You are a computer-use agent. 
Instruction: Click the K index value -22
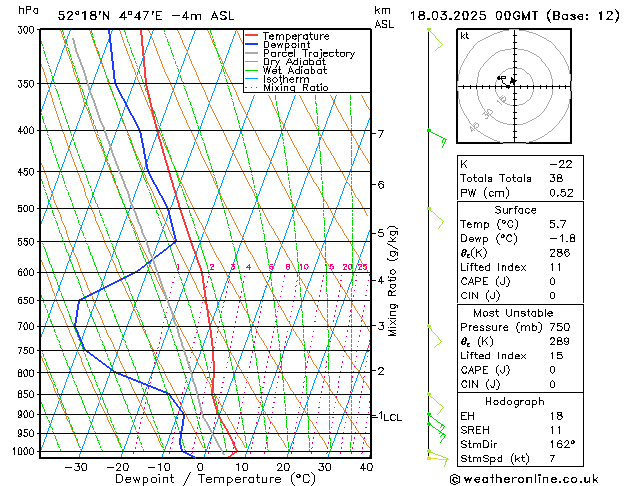(x=561, y=164)
